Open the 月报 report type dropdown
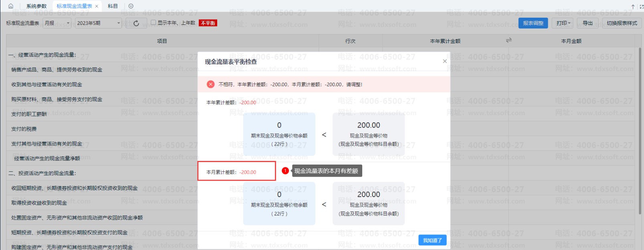This screenshot has width=644, height=250. coord(57,23)
